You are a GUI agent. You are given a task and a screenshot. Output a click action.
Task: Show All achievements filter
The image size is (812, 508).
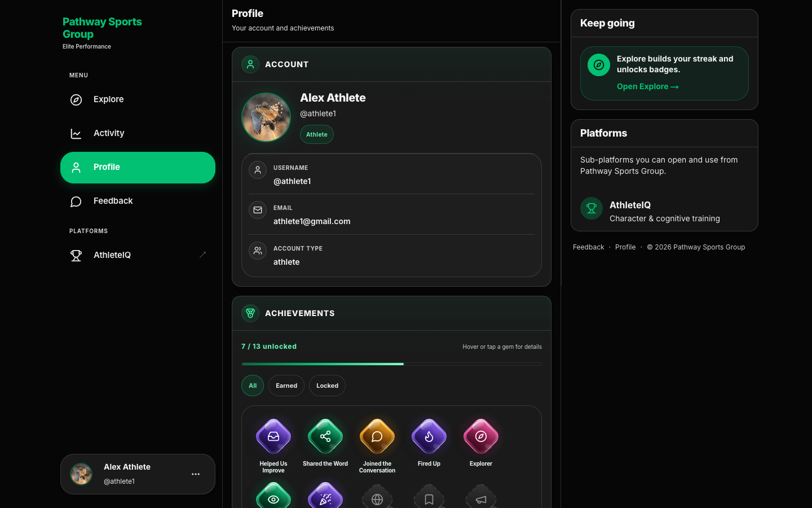point(253,386)
